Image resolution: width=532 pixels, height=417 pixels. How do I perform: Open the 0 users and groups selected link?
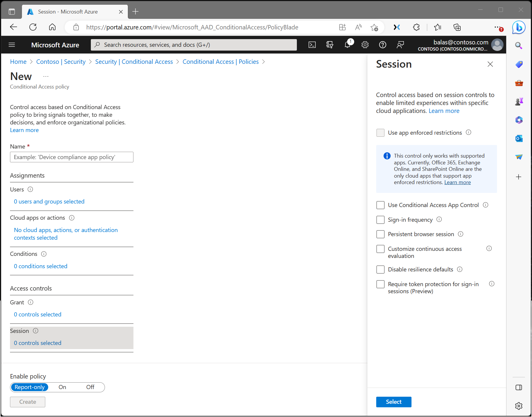[49, 201]
